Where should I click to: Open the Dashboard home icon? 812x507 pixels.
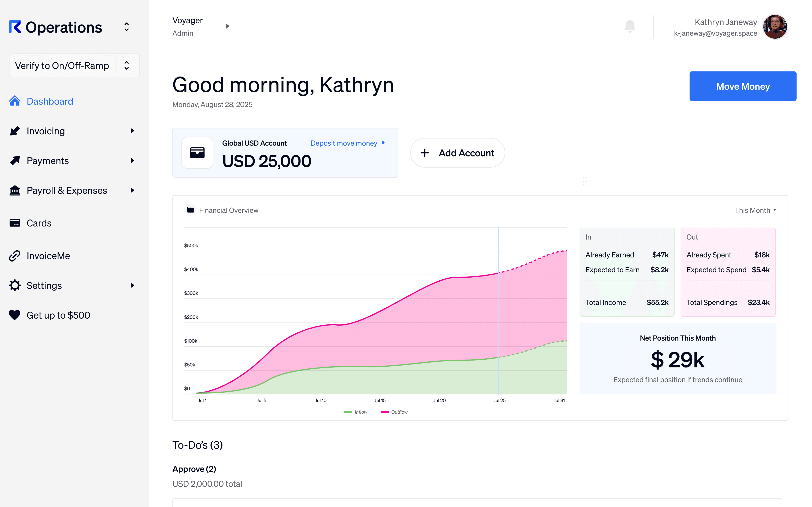click(x=15, y=101)
